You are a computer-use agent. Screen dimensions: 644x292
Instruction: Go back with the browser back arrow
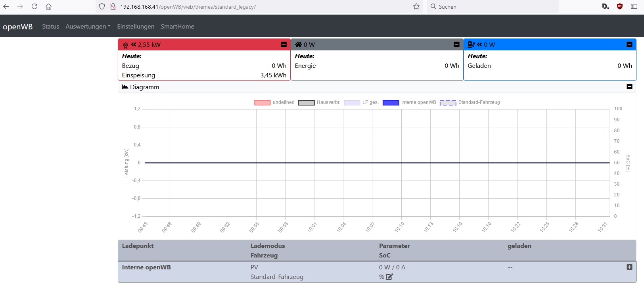click(x=6, y=6)
